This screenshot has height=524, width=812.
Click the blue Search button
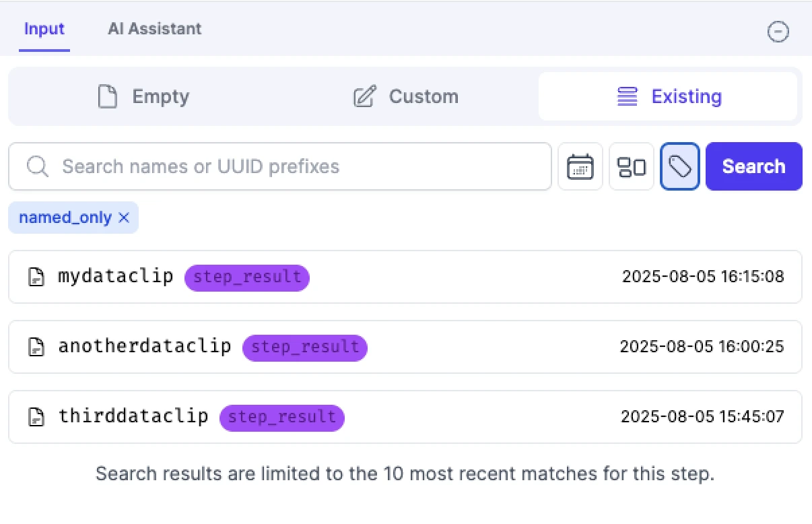coord(754,166)
